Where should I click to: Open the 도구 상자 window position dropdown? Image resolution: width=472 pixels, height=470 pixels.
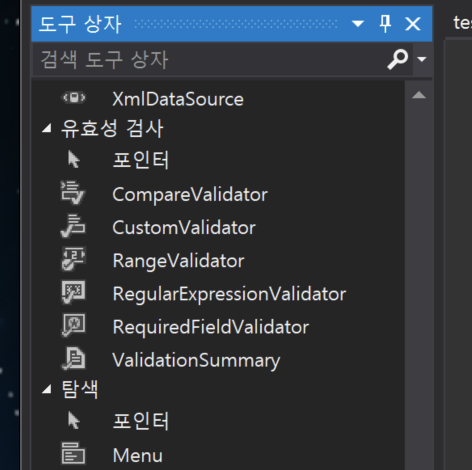click(358, 24)
